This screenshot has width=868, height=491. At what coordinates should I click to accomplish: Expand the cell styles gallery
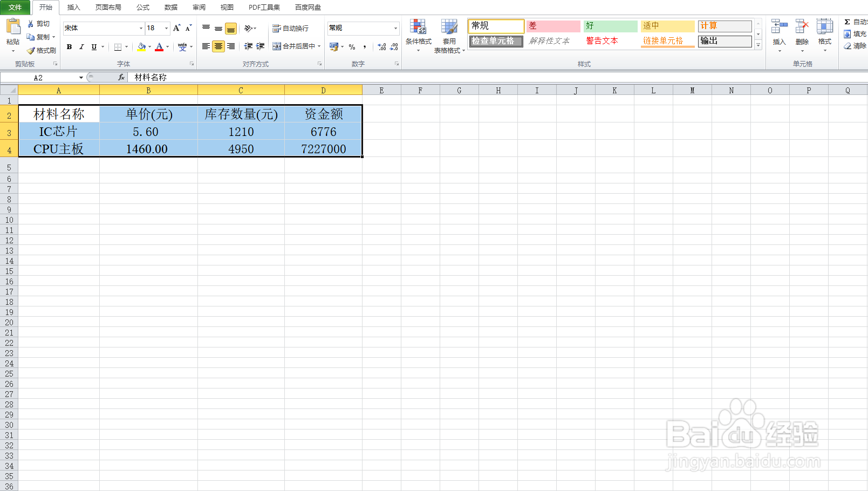point(758,45)
